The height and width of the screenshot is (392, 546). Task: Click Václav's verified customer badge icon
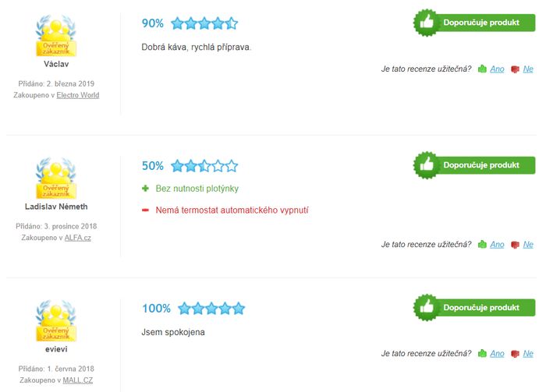55,36
